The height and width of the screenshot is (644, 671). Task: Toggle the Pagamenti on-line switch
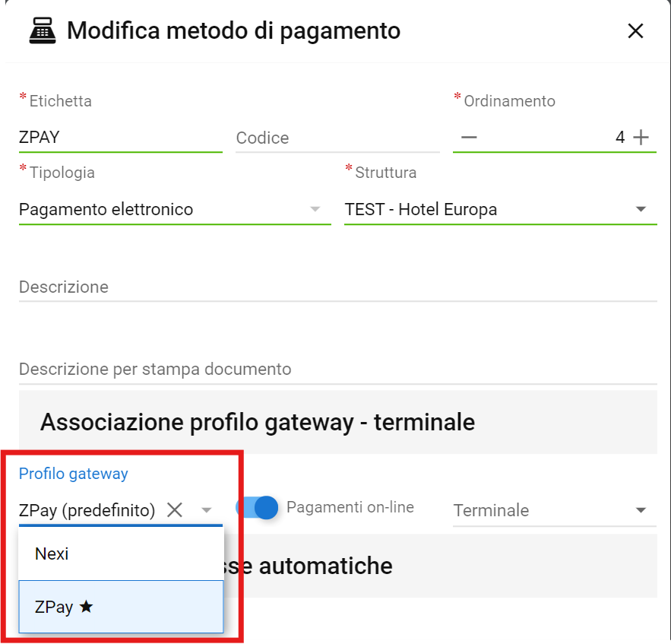[258, 507]
